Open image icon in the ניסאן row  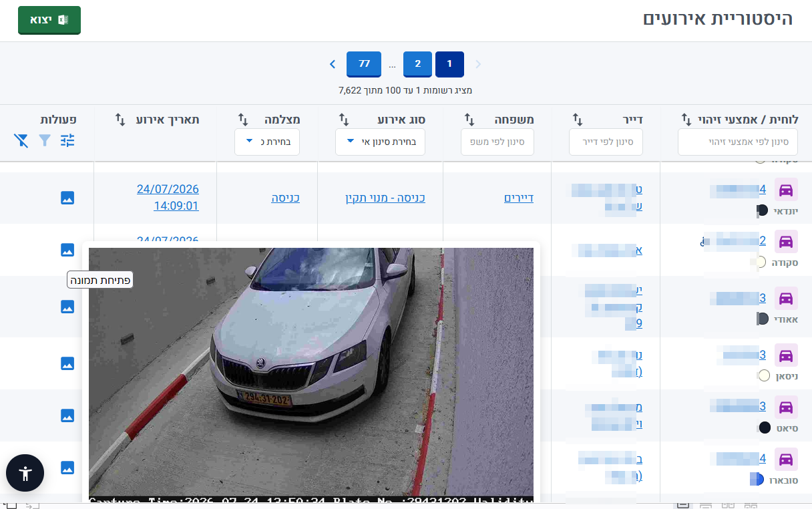67,363
